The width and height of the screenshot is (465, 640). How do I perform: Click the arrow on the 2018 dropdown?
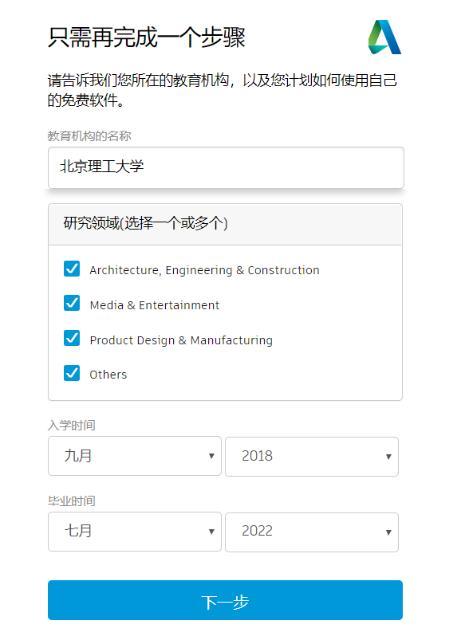coord(388,457)
